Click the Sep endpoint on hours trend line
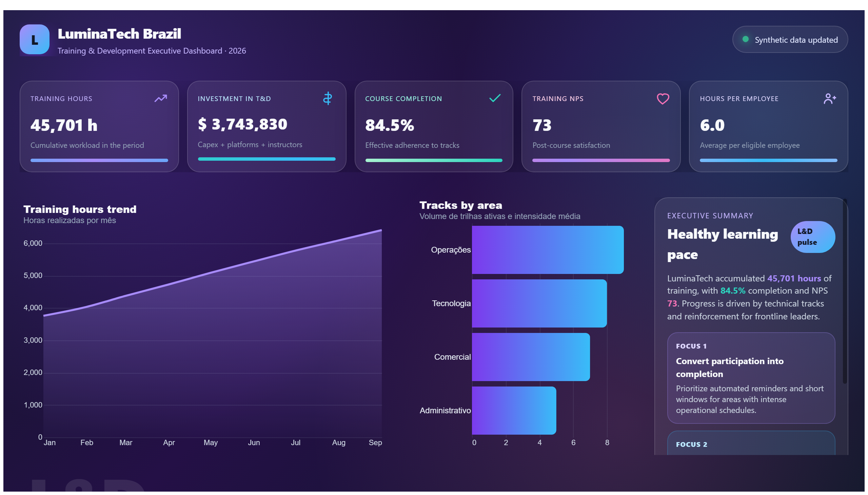 coord(381,231)
